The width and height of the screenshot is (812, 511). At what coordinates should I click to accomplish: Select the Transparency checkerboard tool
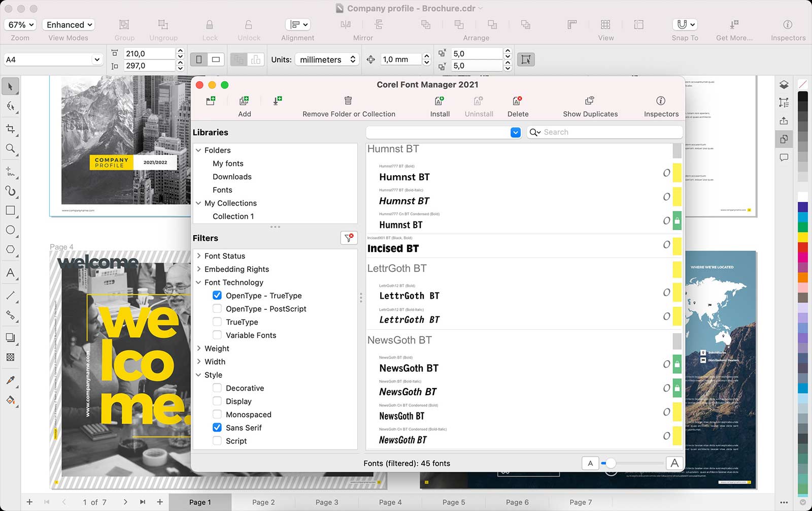[10, 357]
